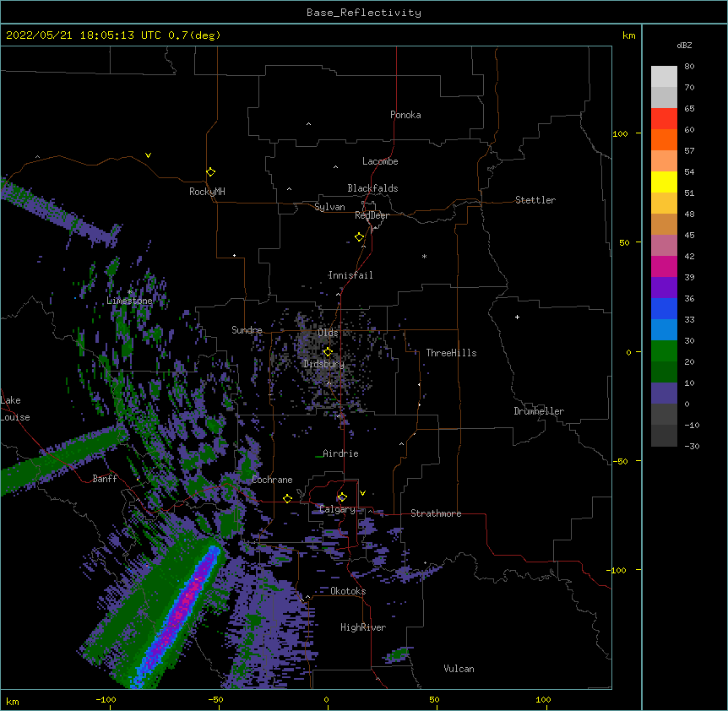The height and width of the screenshot is (711, 728).
Task: Select yellow diamond marker above Calgary label
Action: tap(342, 497)
